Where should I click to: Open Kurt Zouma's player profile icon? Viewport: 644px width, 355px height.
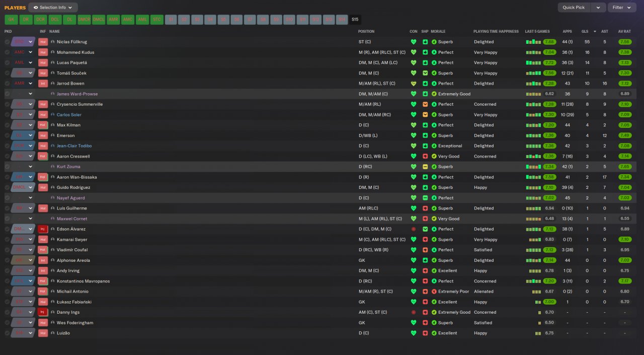[x=53, y=167]
